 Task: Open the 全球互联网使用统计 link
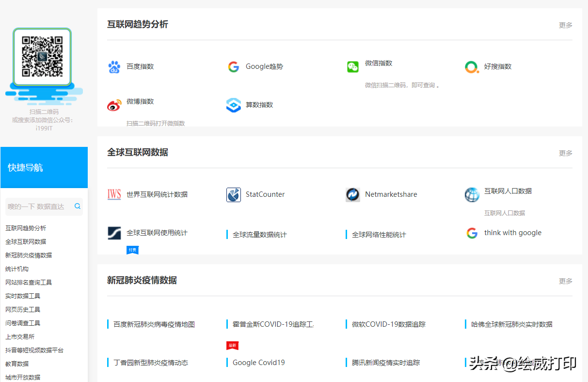click(x=157, y=233)
